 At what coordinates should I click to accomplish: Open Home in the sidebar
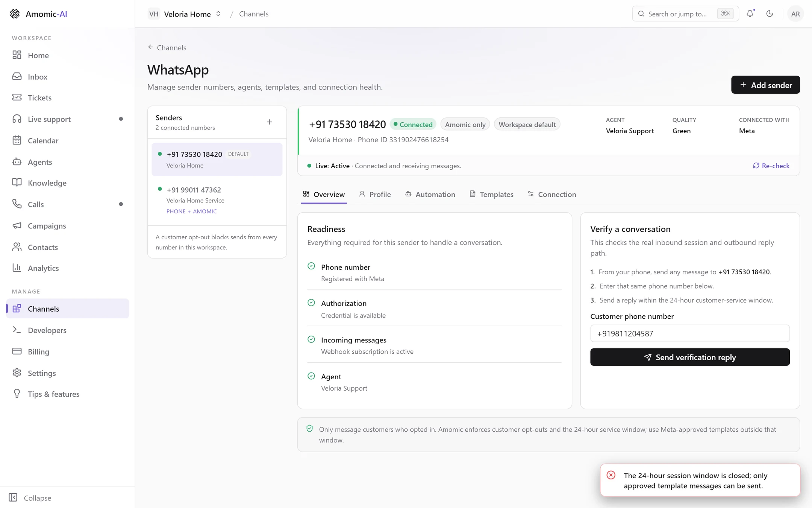[x=68, y=55]
